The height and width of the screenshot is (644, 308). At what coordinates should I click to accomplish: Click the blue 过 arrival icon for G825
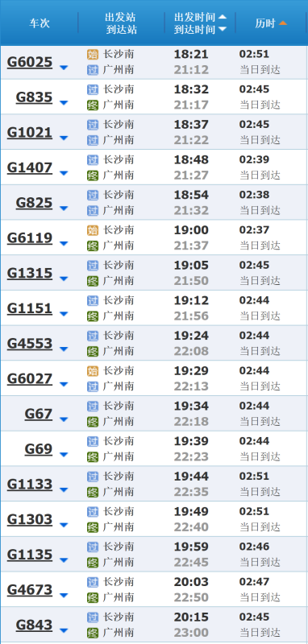click(93, 211)
